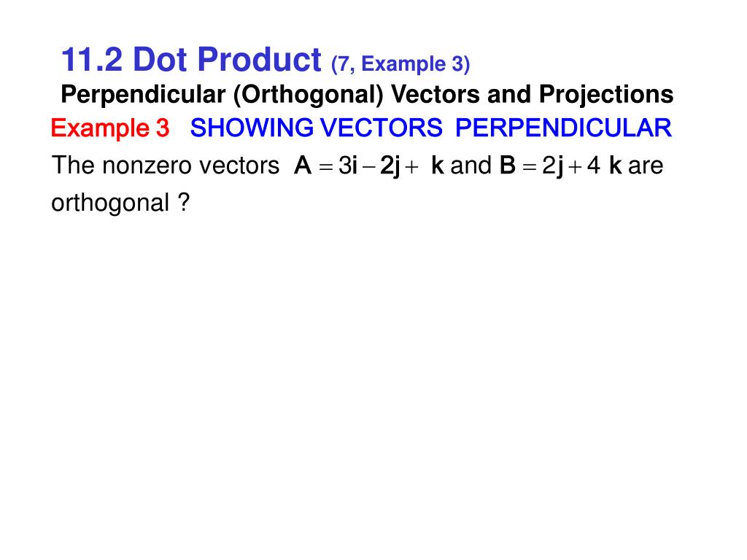Click the red 'Example 3' label
Screen dimensions: 747x560
pos(110,128)
